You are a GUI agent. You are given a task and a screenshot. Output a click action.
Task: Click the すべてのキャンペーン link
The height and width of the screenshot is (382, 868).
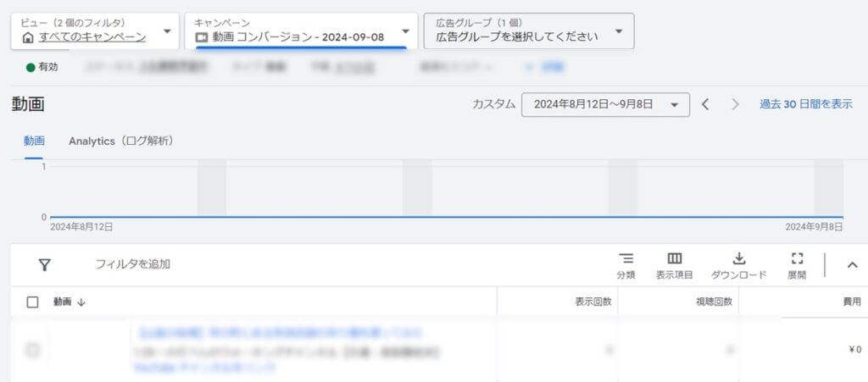coord(92,37)
